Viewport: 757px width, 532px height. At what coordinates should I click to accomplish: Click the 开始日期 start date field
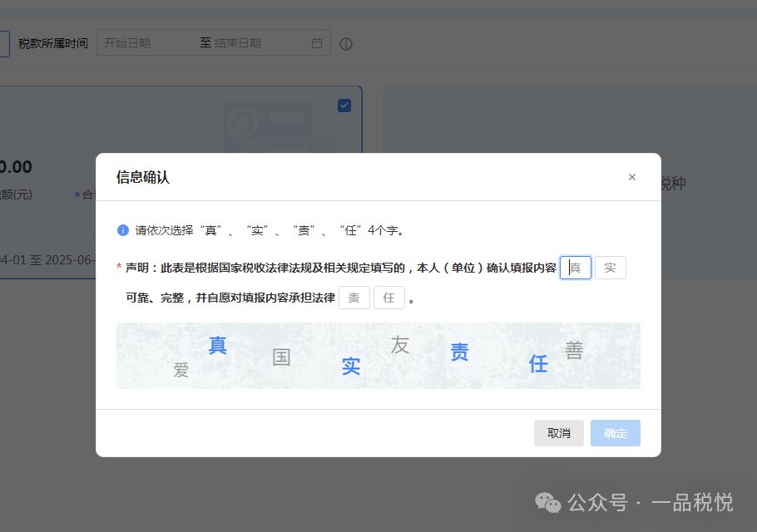(146, 43)
